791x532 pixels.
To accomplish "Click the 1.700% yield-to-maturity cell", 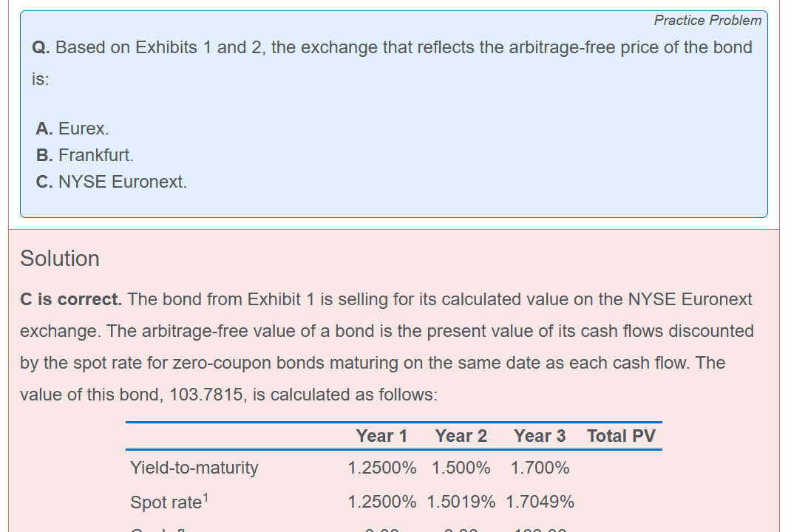I will (540, 468).
